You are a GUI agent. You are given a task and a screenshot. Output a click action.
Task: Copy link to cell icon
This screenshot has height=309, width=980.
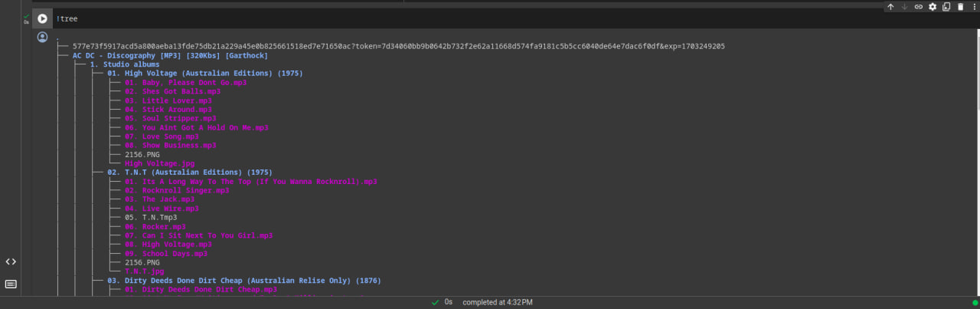click(918, 7)
